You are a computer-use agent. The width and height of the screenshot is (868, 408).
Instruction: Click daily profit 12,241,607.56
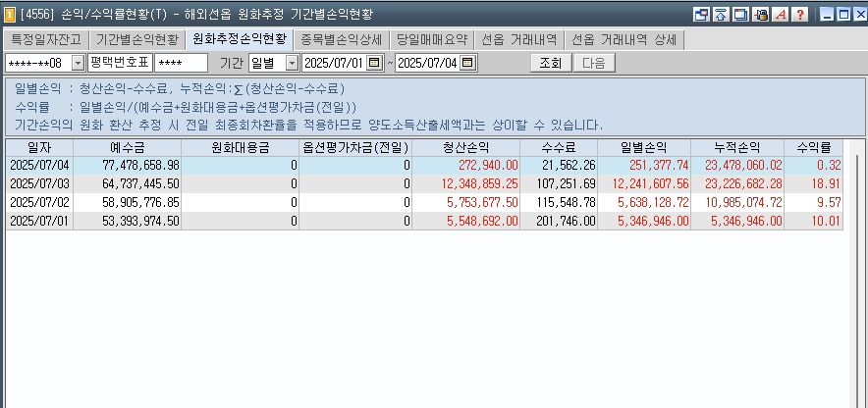(650, 184)
